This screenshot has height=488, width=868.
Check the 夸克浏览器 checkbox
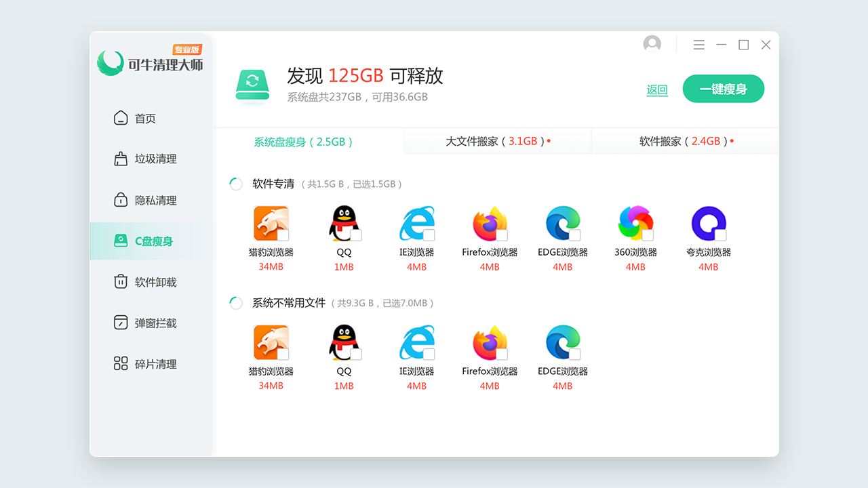point(720,235)
